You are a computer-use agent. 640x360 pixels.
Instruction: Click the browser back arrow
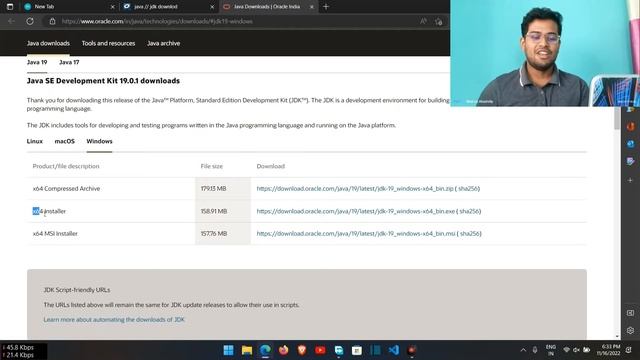[x=11, y=21]
